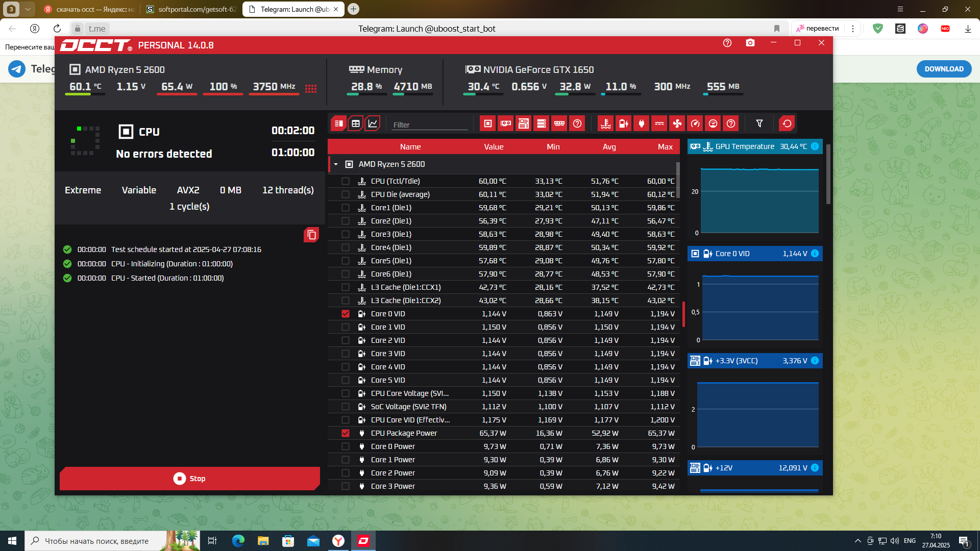Open browser tab group dropdown arrow
This screenshot has width=980, height=551.
click(x=28, y=9)
